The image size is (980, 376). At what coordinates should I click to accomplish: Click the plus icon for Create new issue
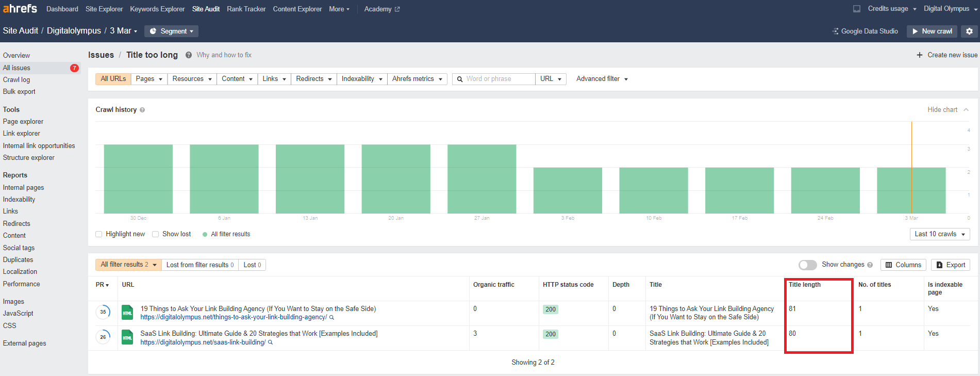point(919,55)
